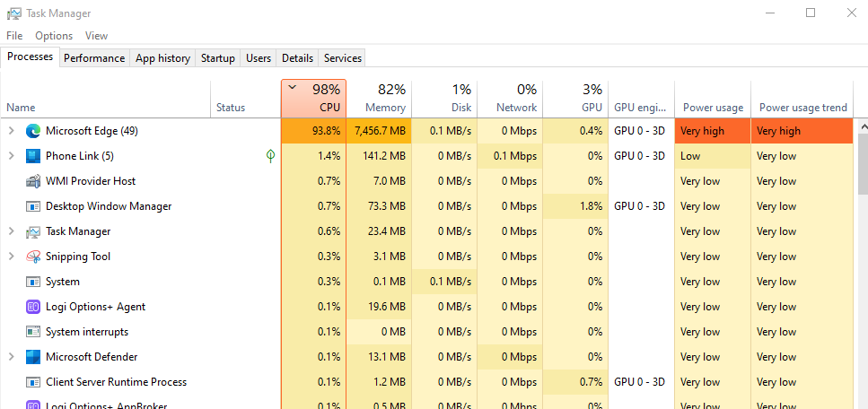Select the WMI Provider Host row name

point(91,181)
